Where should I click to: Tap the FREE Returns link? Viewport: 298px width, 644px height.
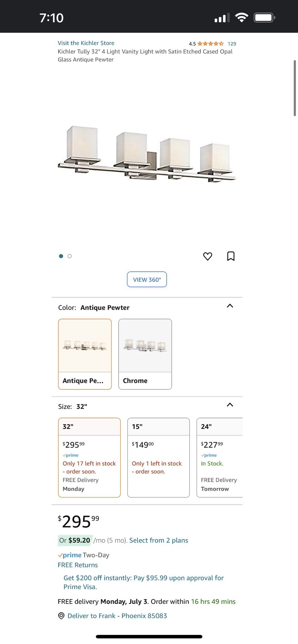click(78, 565)
